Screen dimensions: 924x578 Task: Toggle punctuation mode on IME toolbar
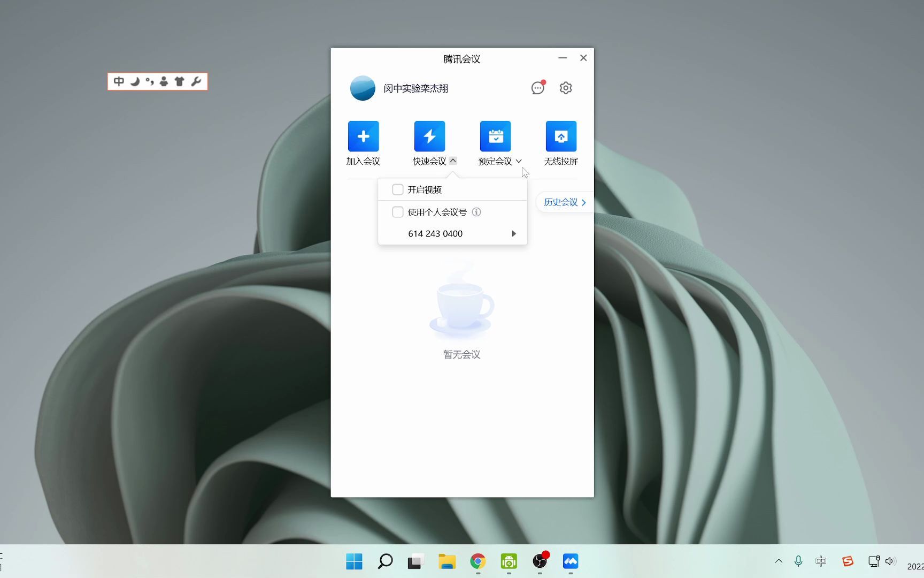(150, 81)
